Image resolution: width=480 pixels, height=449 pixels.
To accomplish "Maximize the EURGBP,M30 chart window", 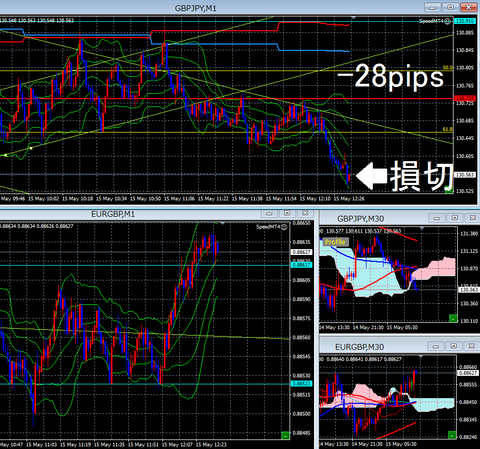I will pyautogui.click(x=454, y=346).
